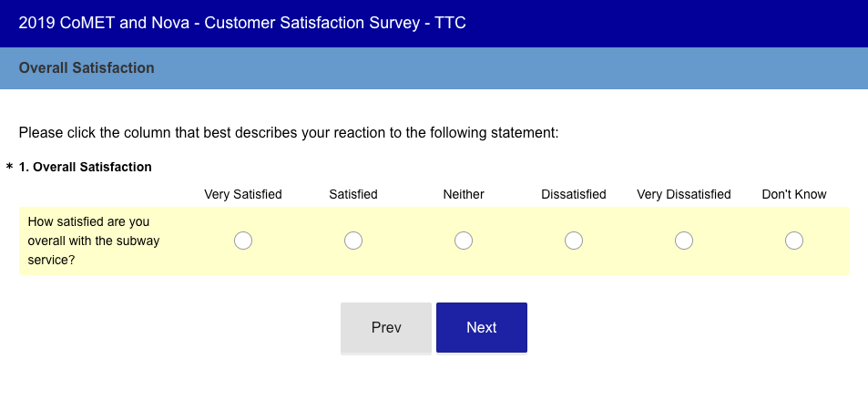Click the survey title in top banner
This screenshot has width=868, height=400.
[x=242, y=24]
